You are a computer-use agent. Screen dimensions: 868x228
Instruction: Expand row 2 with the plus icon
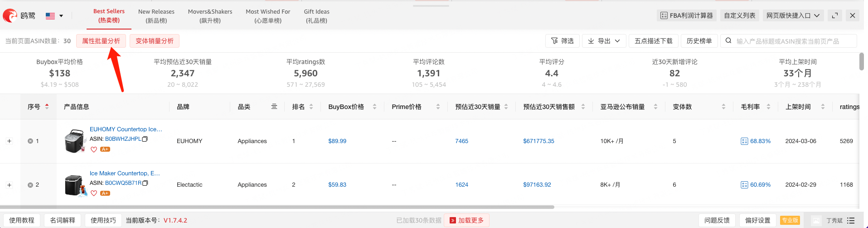click(x=9, y=185)
